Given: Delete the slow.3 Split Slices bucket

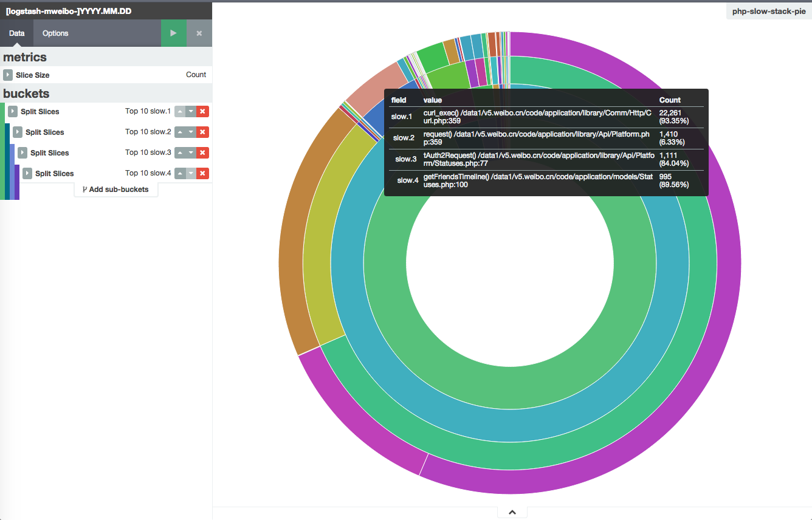Looking at the screenshot, I should click(x=203, y=153).
